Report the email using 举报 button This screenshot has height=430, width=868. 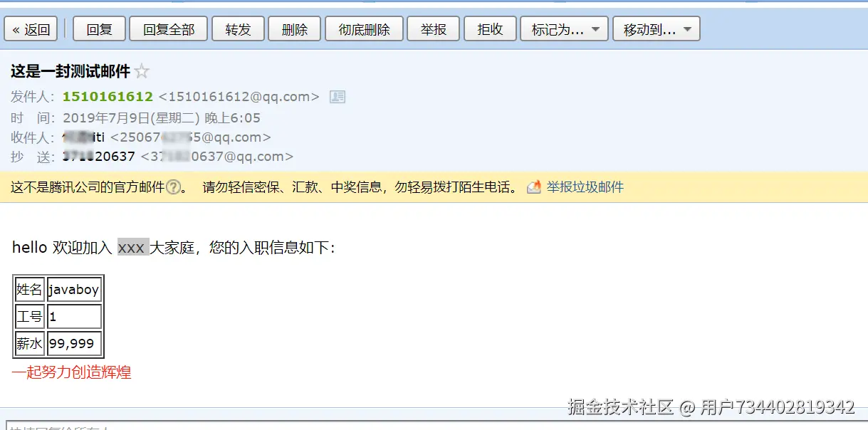click(434, 29)
